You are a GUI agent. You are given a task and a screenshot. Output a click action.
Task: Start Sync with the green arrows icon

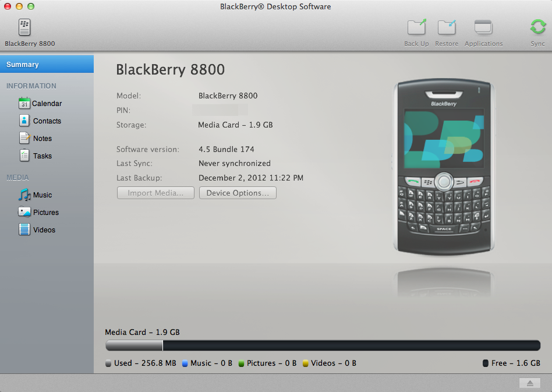point(538,27)
